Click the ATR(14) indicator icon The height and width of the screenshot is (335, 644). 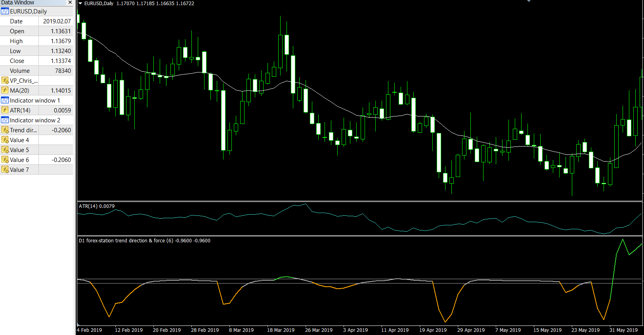coord(5,110)
